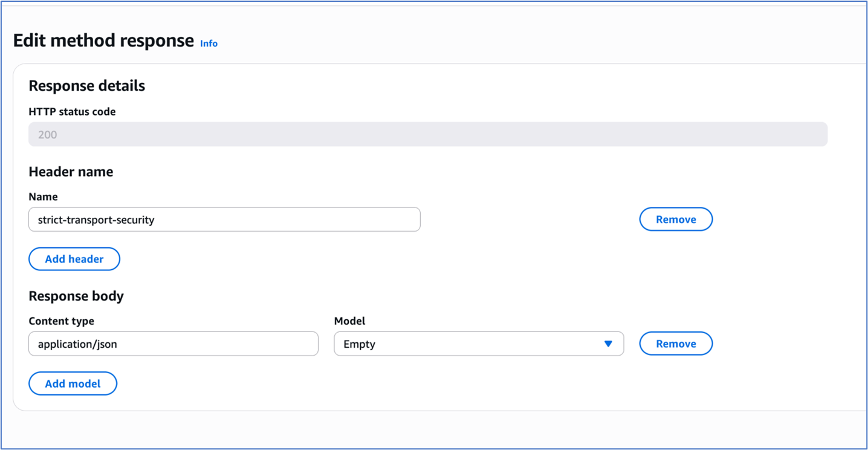868x450 pixels.
Task: Click the Header name section label
Action: [71, 171]
